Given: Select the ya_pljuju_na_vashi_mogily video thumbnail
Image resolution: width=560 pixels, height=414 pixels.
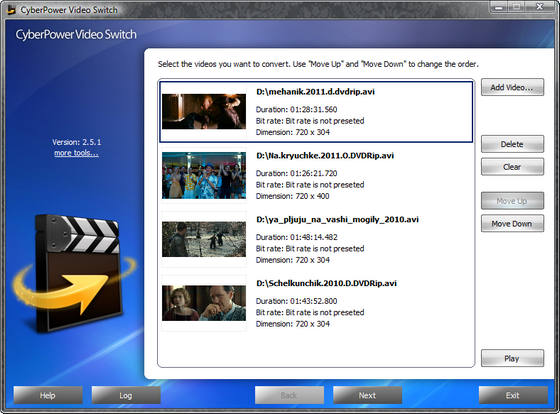Looking at the screenshot, I should 204,239.
